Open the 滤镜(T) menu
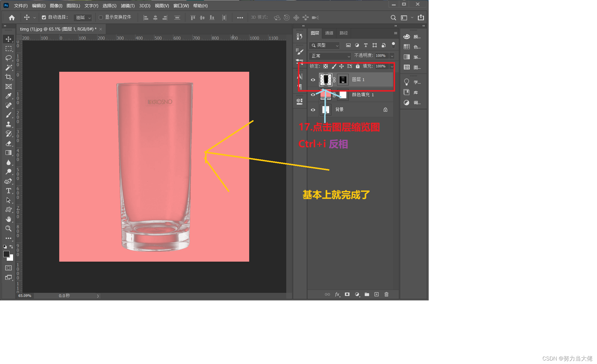This screenshot has height=364, width=597. (x=128, y=6)
